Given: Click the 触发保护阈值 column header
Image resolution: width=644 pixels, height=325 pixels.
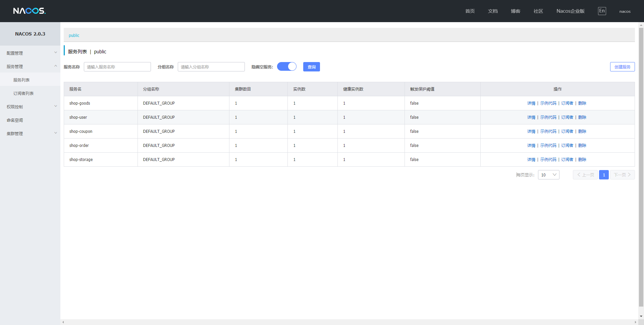Looking at the screenshot, I should (442, 89).
